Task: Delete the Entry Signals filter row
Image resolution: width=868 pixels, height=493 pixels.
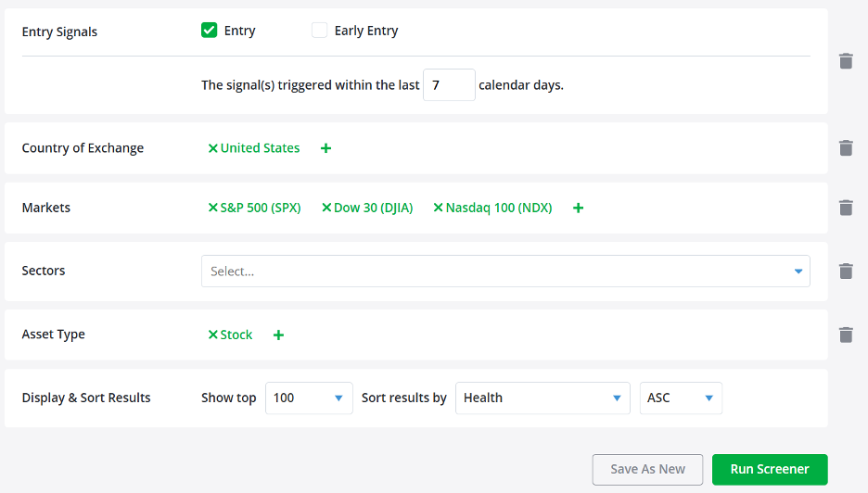Action: [846, 61]
